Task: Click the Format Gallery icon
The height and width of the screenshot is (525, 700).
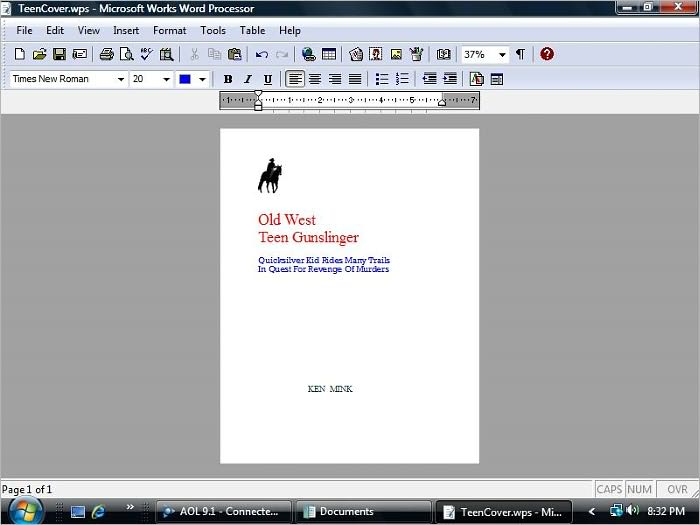Action: (476, 79)
